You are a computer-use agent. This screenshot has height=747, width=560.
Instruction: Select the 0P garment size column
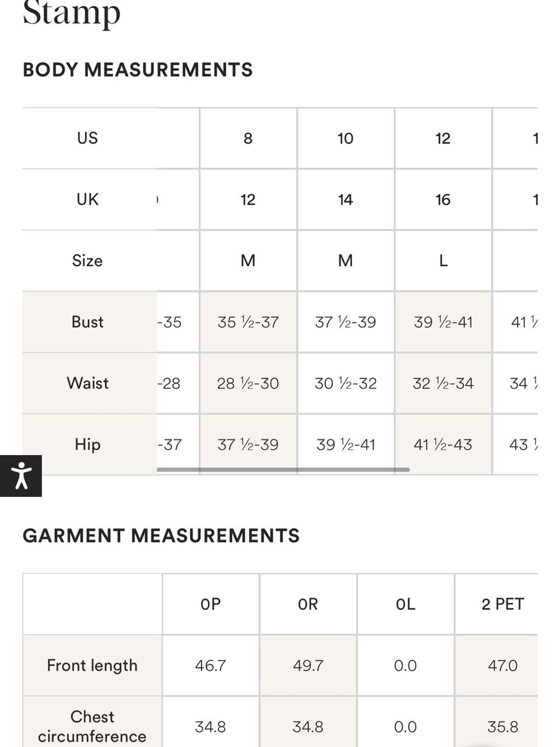pyautogui.click(x=211, y=604)
